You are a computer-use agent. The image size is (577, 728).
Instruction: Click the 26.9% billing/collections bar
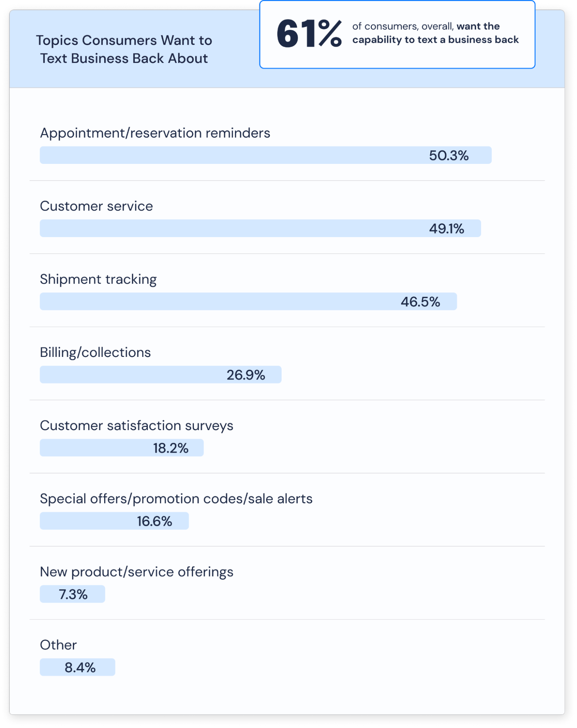pos(160,375)
